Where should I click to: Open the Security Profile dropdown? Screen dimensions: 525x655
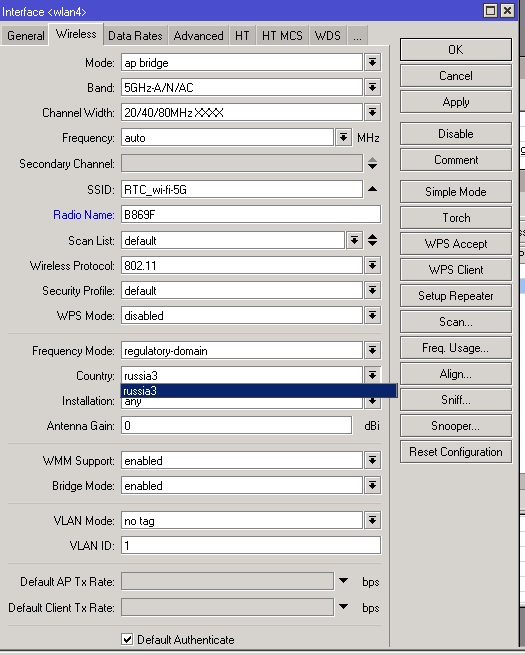(372, 291)
